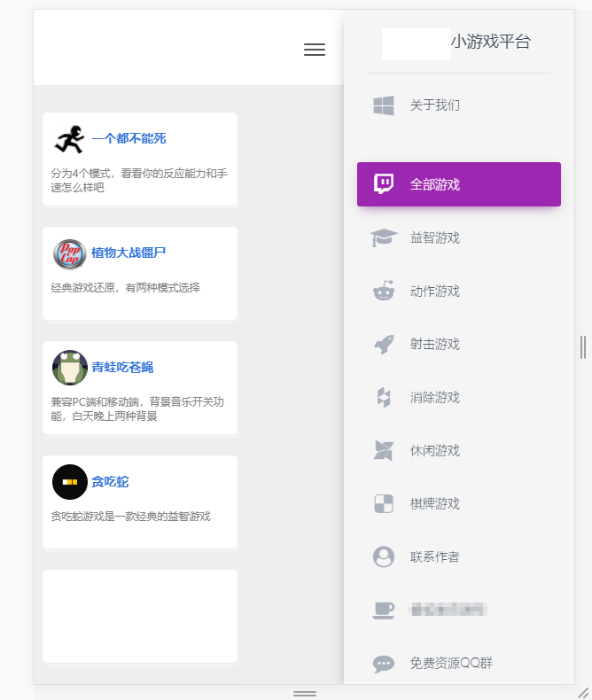Click the graduation cap icon for 益智游戏

click(x=383, y=237)
